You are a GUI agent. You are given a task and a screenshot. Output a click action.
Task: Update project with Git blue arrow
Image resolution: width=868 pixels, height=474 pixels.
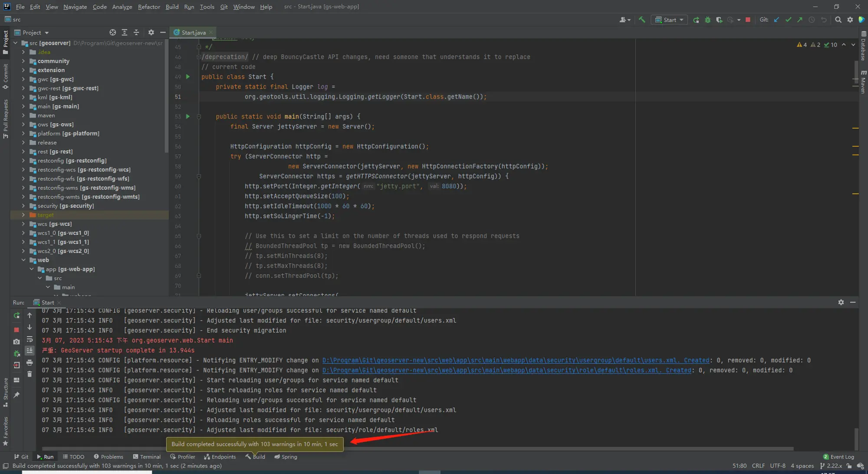[x=777, y=20]
